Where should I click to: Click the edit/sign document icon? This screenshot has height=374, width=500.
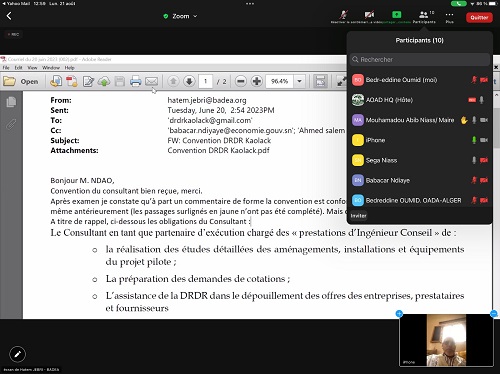88,81
